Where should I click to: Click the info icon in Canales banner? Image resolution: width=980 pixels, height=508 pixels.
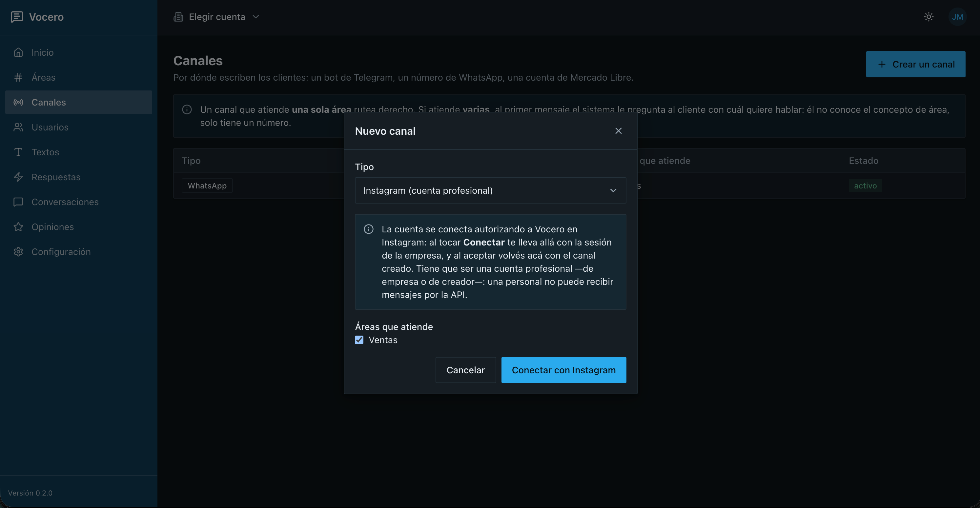pos(187,109)
